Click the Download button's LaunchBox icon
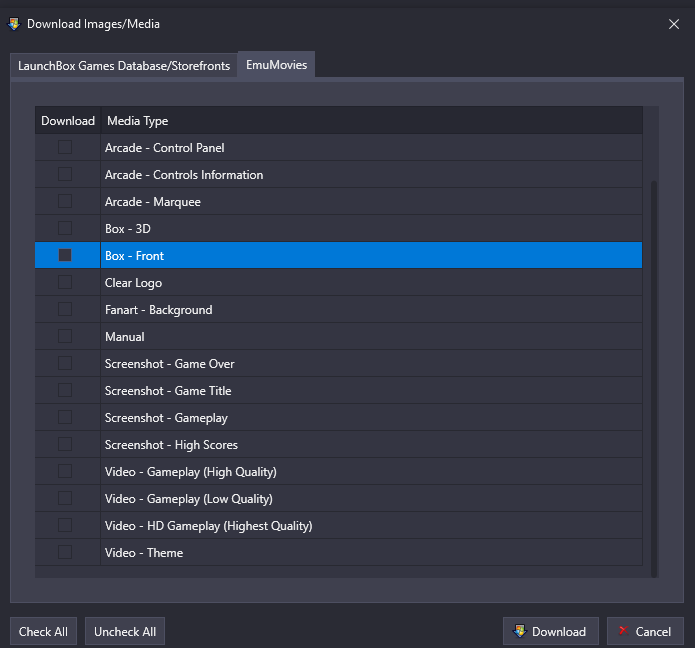 point(519,631)
